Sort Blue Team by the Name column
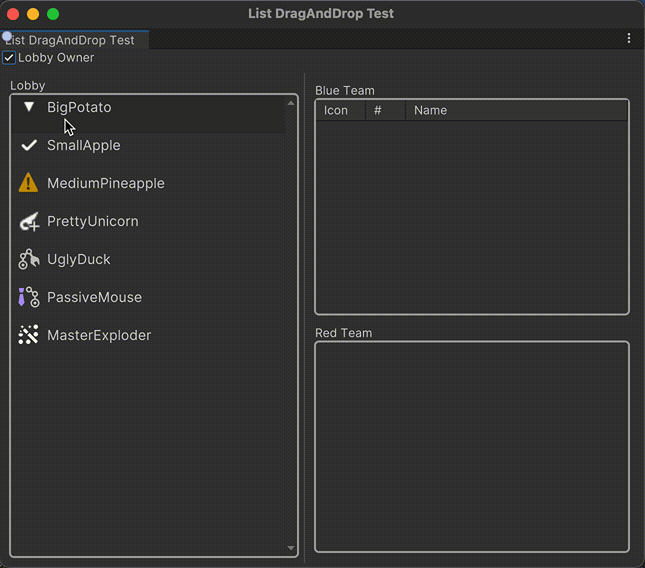The width and height of the screenshot is (645, 568). [x=430, y=110]
